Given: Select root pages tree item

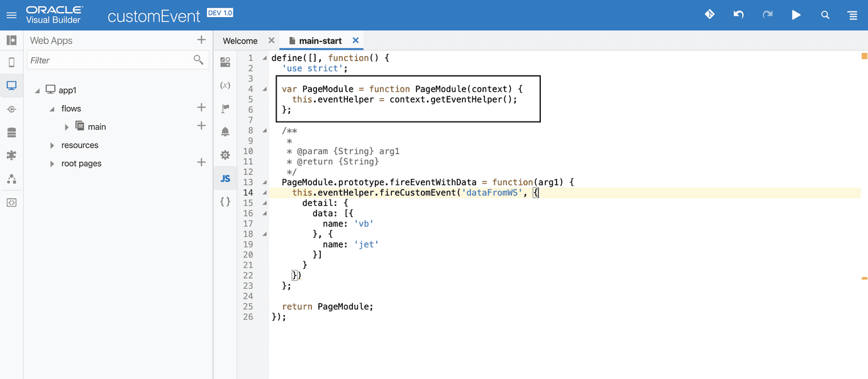Looking at the screenshot, I should pyautogui.click(x=81, y=163).
